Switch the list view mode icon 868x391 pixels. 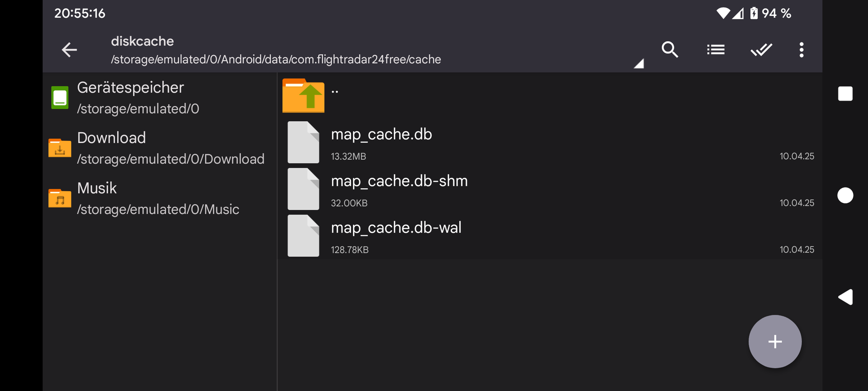click(x=716, y=50)
